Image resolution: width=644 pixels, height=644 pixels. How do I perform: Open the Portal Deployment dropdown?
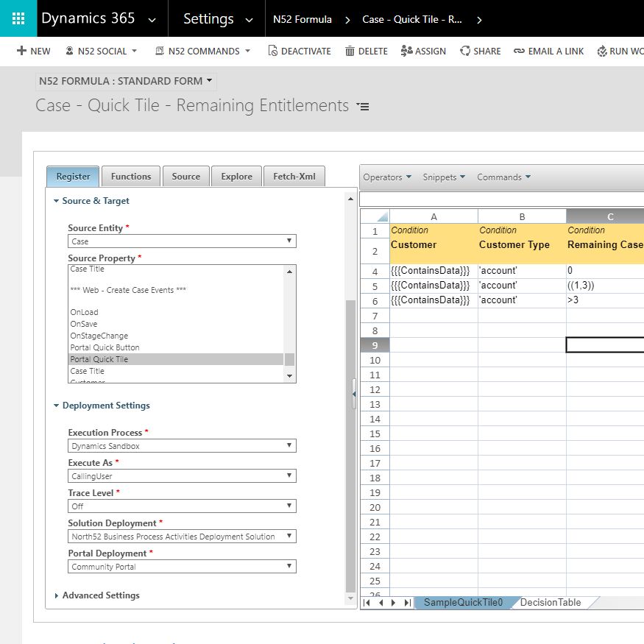182,567
